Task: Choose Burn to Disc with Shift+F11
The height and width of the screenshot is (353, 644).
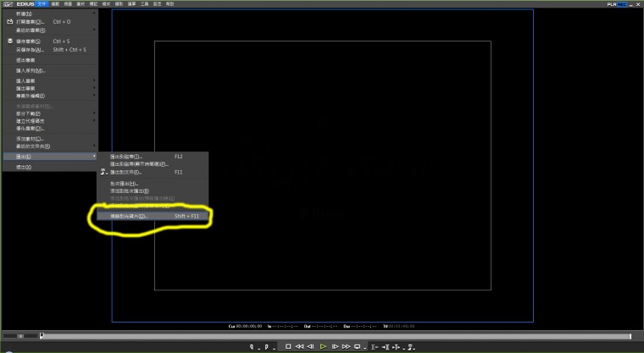Action: point(153,216)
